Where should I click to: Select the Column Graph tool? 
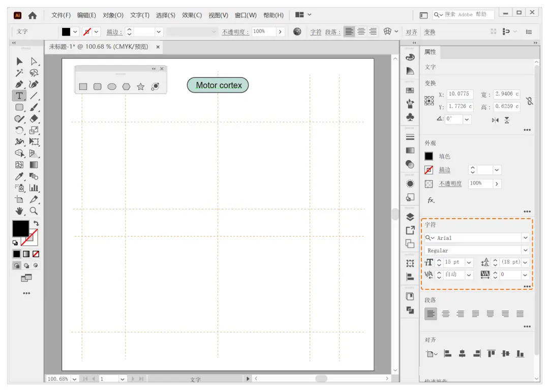(34, 188)
